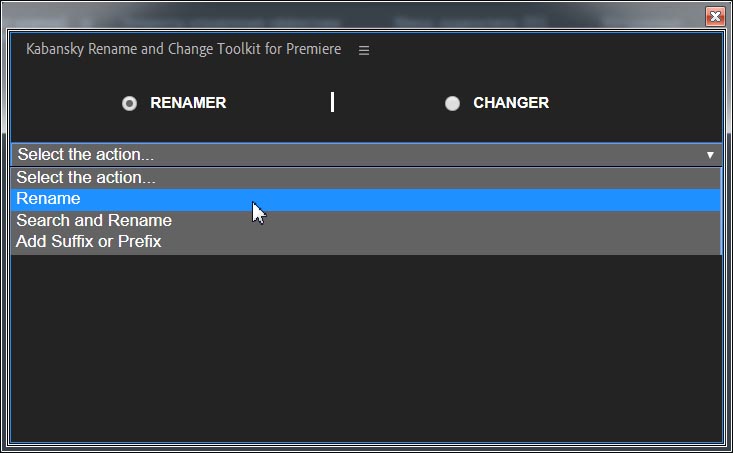Close the toolkit window with red X
Image resolution: width=733 pixels, height=453 pixels.
tap(715, 17)
